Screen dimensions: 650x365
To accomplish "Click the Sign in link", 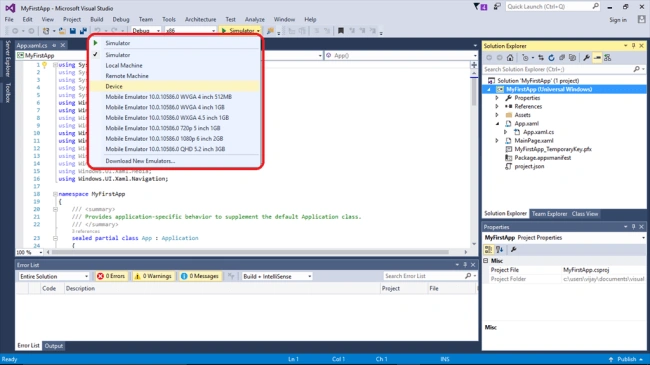I will coord(618,20).
